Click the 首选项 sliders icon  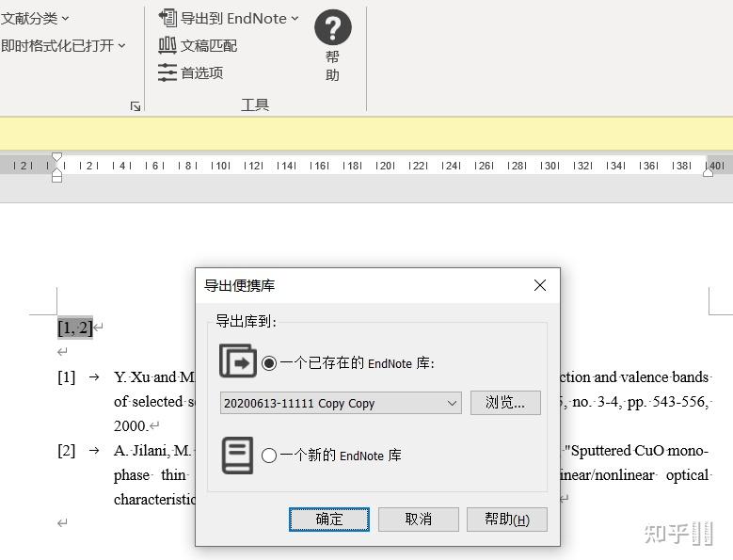click(167, 72)
